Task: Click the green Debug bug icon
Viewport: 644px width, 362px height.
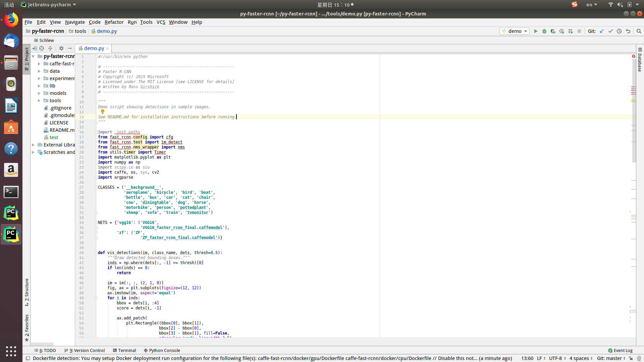Action: pos(544,31)
